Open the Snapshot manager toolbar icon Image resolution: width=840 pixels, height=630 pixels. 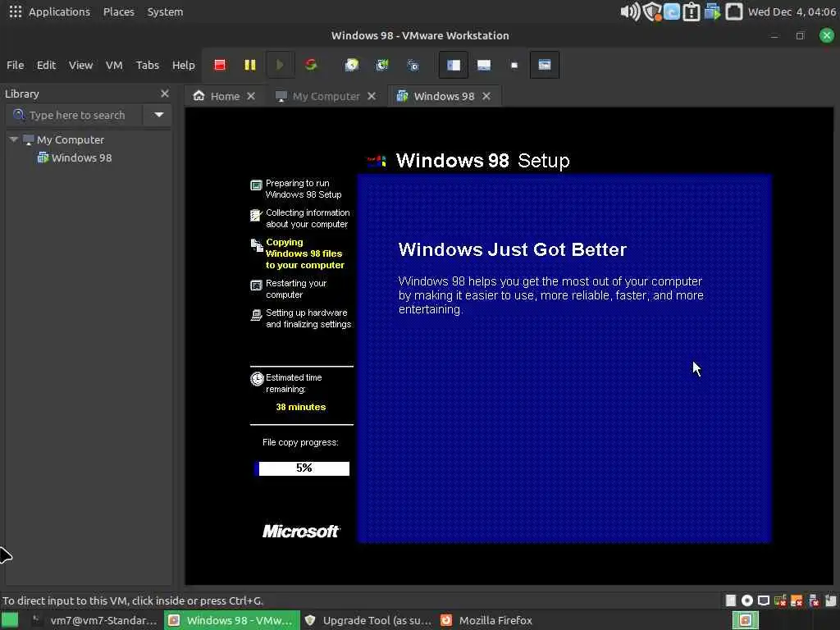pos(413,65)
